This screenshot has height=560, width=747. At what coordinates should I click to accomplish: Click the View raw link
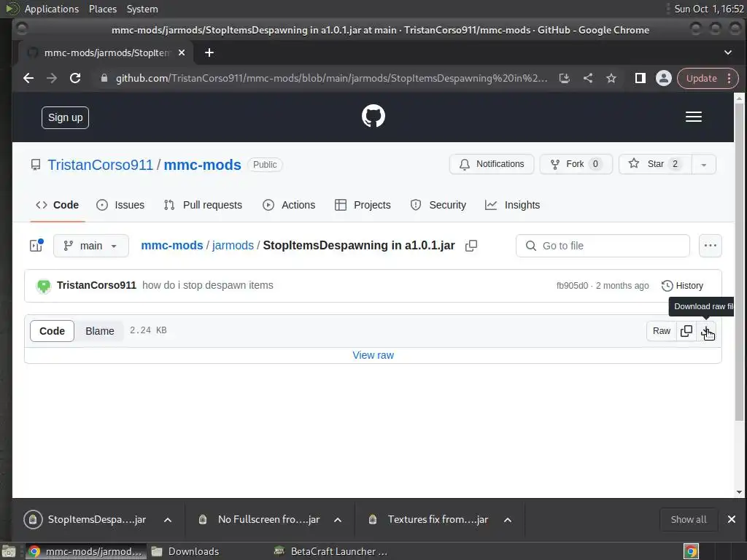tap(373, 355)
